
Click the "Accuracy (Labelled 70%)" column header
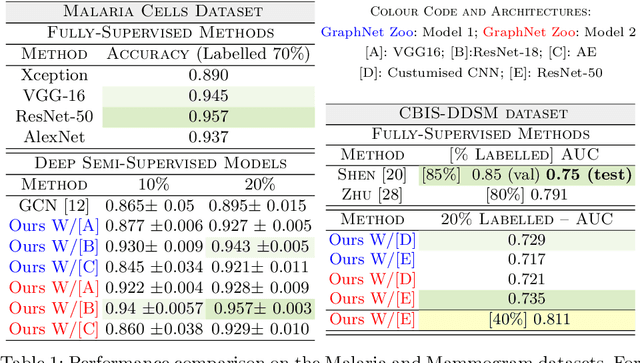pyautogui.click(x=208, y=54)
